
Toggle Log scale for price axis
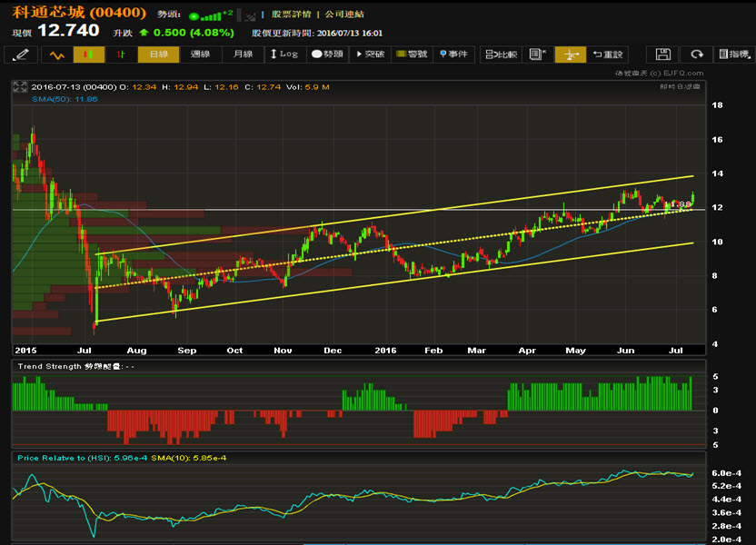(285, 54)
